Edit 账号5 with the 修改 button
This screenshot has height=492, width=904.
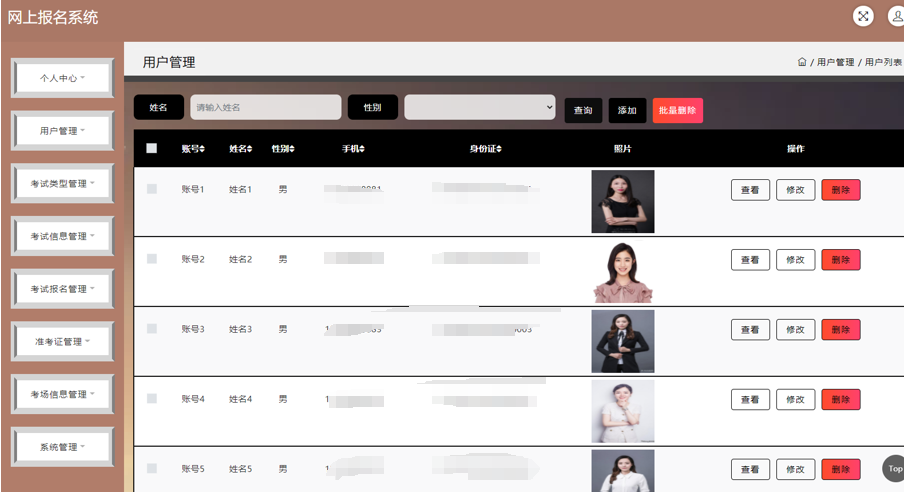pos(796,469)
